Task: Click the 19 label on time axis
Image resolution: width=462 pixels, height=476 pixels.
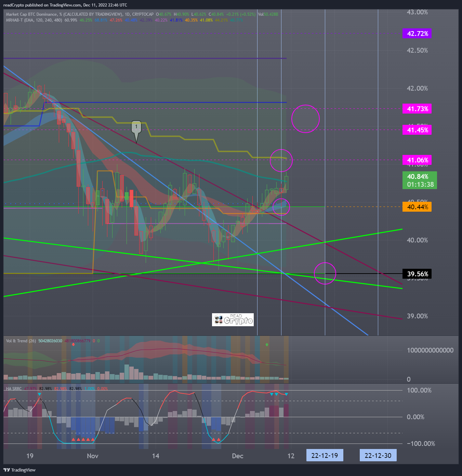Action: (x=30, y=456)
